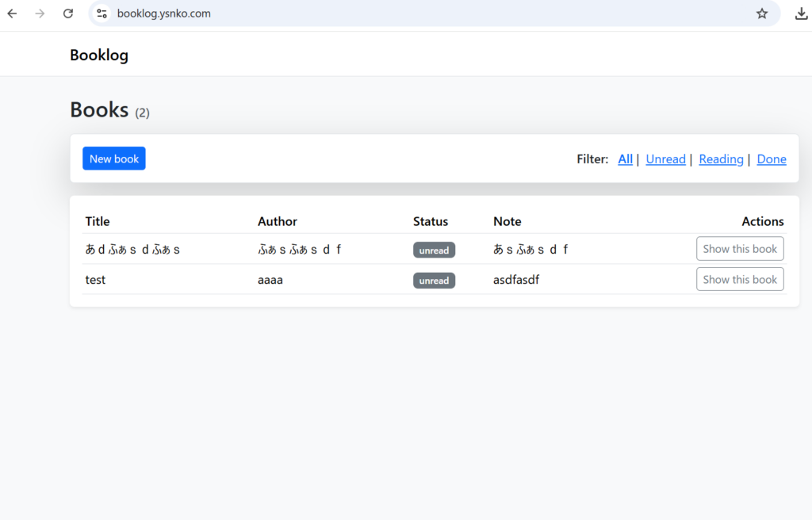The width and height of the screenshot is (812, 520).
Task: Open the browser downloads icon
Action: pyautogui.click(x=801, y=13)
